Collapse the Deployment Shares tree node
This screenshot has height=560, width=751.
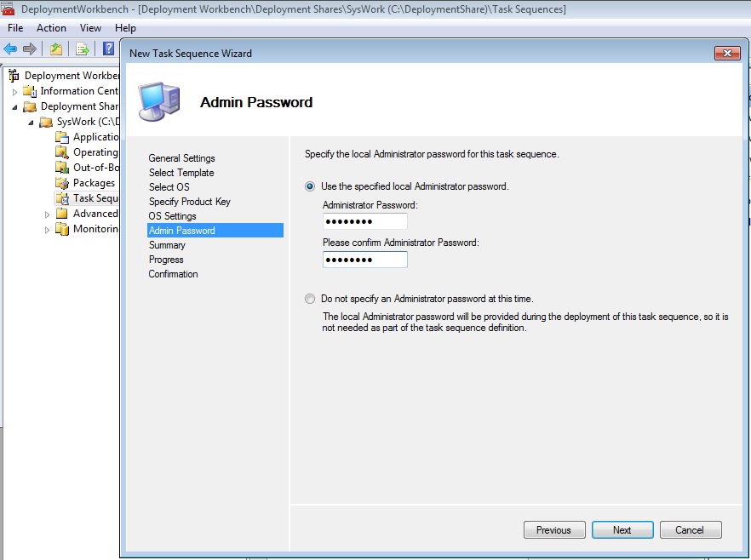[14, 106]
